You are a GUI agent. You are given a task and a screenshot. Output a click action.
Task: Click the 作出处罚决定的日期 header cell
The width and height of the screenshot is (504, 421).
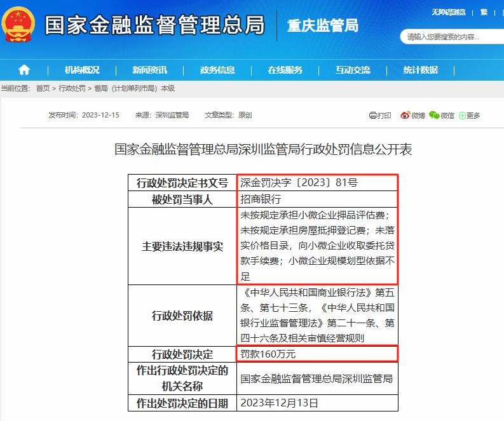point(182,403)
